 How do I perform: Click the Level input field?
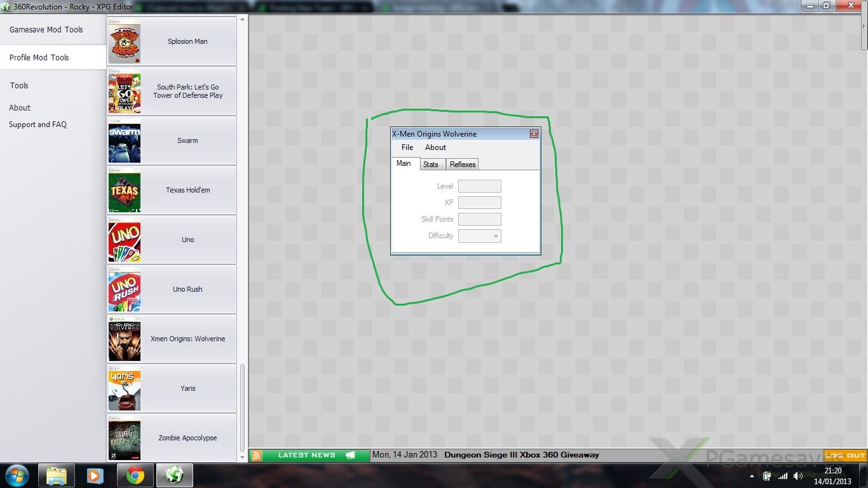pos(480,186)
